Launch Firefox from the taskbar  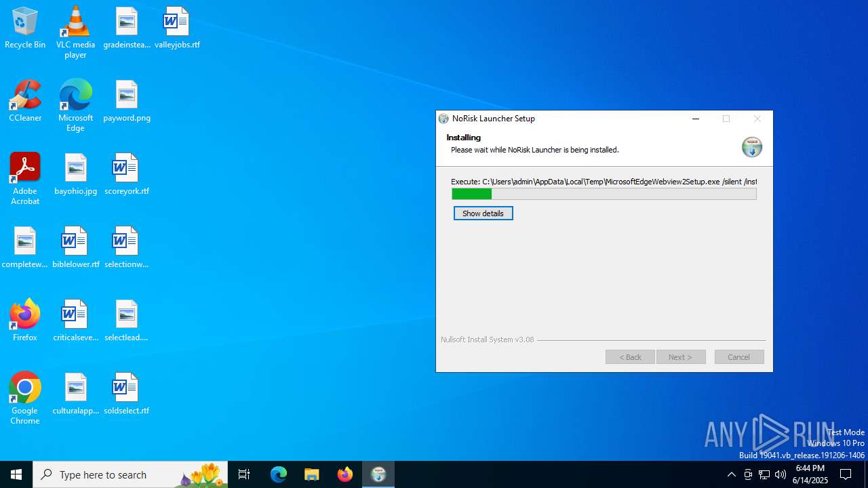pos(345,474)
